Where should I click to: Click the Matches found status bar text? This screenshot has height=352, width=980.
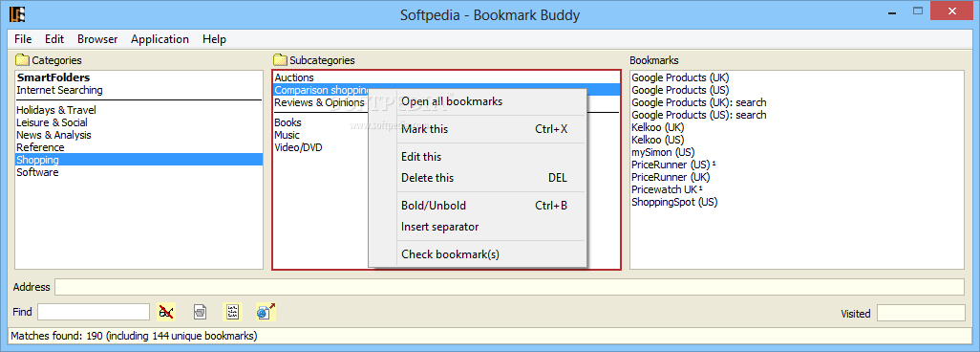click(x=134, y=336)
